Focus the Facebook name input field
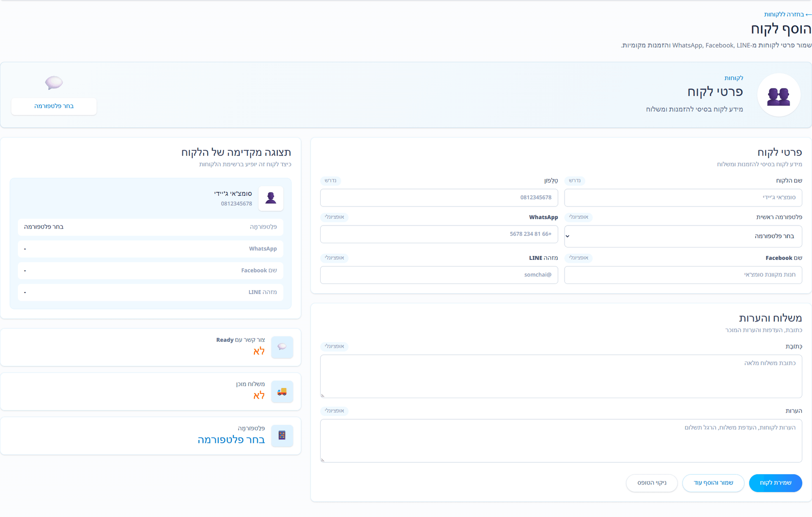The height and width of the screenshot is (517, 812). pos(683,275)
